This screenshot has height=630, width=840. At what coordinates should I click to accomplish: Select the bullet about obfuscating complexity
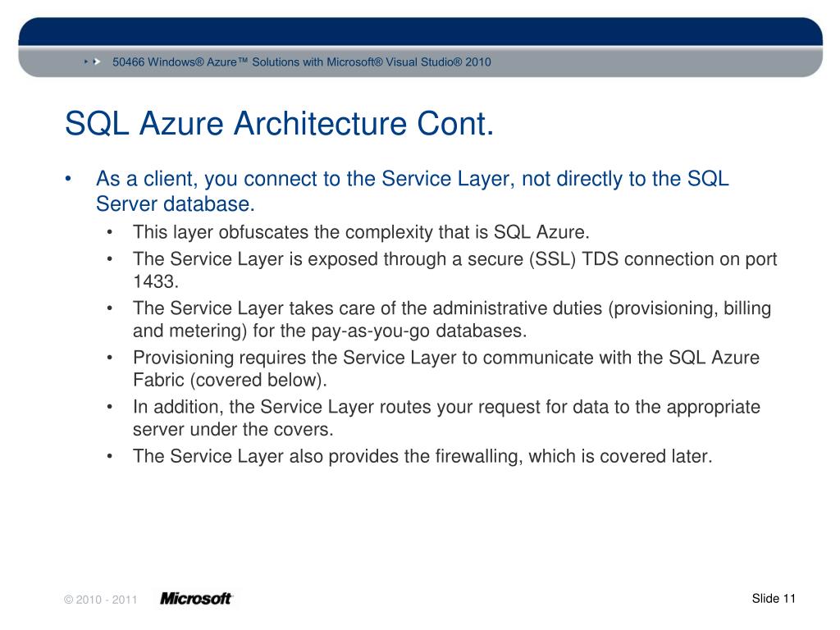pyautogui.click(x=361, y=232)
